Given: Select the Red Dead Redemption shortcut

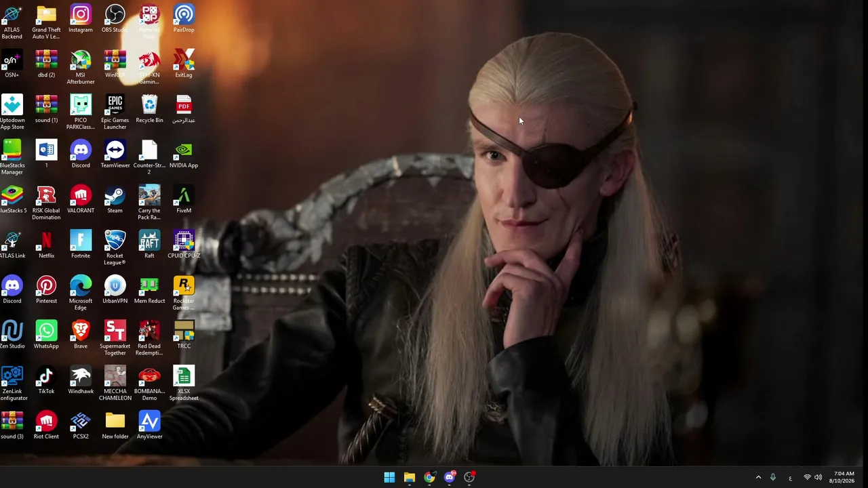Looking at the screenshot, I should click(149, 338).
